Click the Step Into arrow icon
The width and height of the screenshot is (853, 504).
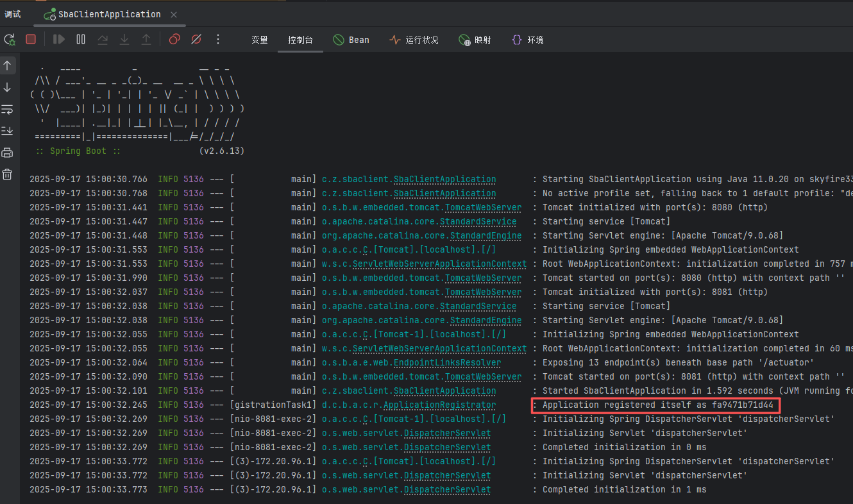124,40
